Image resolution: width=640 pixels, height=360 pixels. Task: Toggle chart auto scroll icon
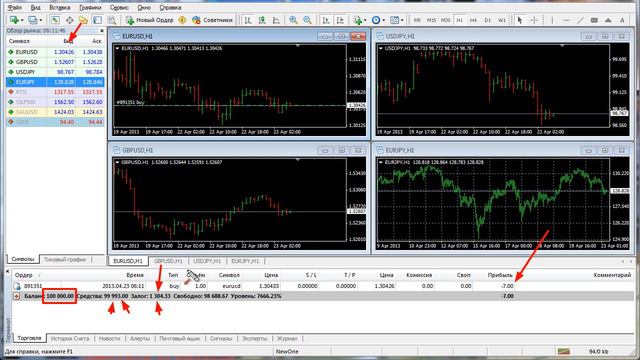pos(326,20)
